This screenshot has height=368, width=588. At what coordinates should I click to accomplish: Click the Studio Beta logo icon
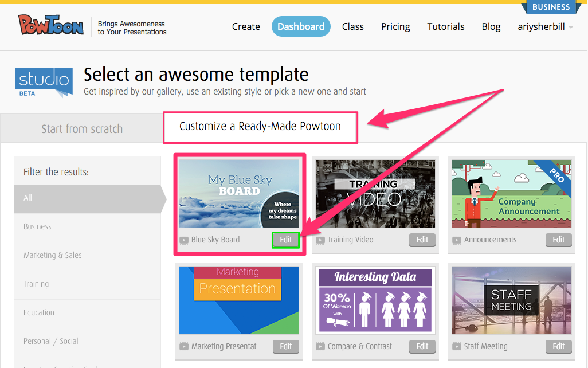(44, 81)
